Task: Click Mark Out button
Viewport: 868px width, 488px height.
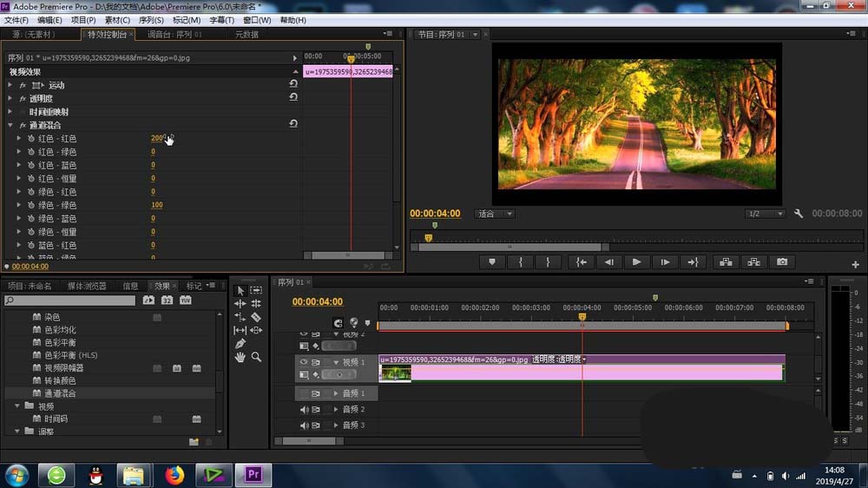Action: [x=548, y=262]
